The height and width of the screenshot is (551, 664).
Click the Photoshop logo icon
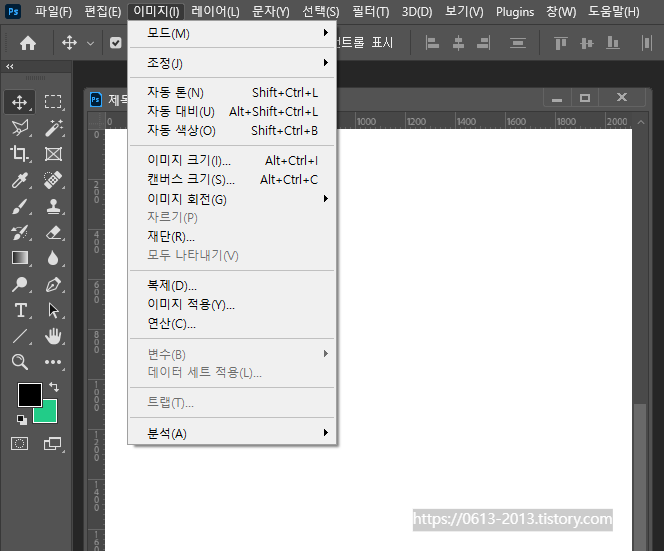click(x=13, y=11)
